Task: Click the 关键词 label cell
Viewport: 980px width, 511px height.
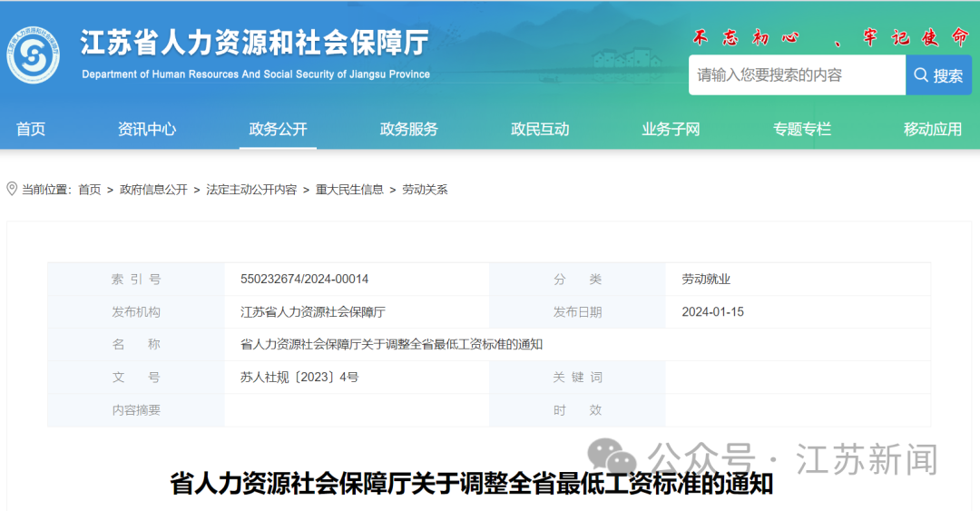Action: pos(577,378)
